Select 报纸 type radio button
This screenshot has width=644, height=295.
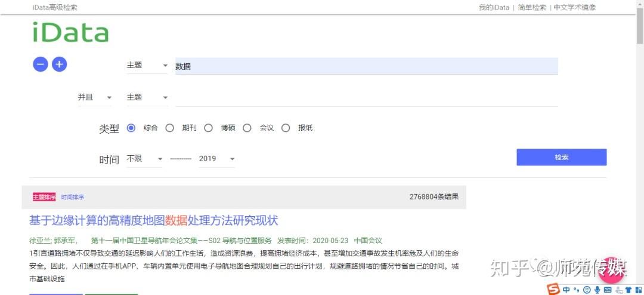click(x=286, y=128)
